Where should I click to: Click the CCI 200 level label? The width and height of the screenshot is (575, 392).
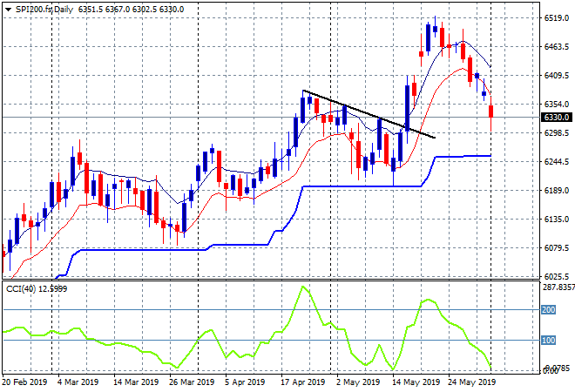pyautogui.click(x=549, y=310)
